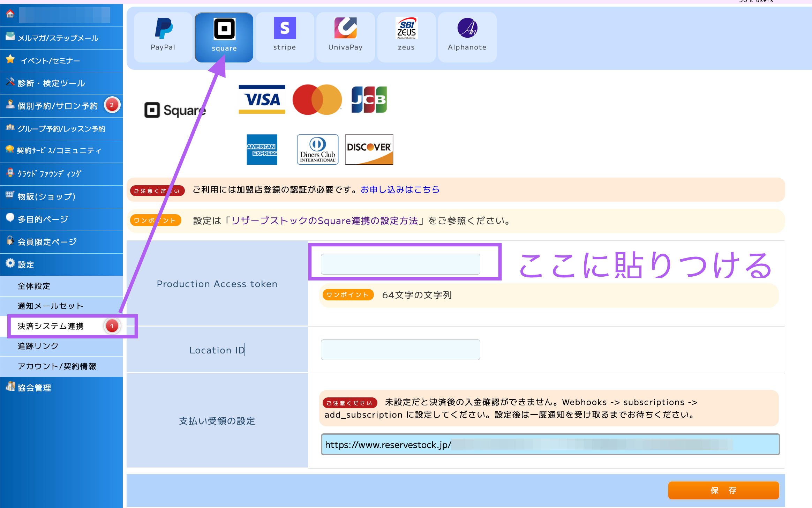Open the メルマガ/ステップメール menu
812x508 pixels.
pyautogui.click(x=61, y=38)
